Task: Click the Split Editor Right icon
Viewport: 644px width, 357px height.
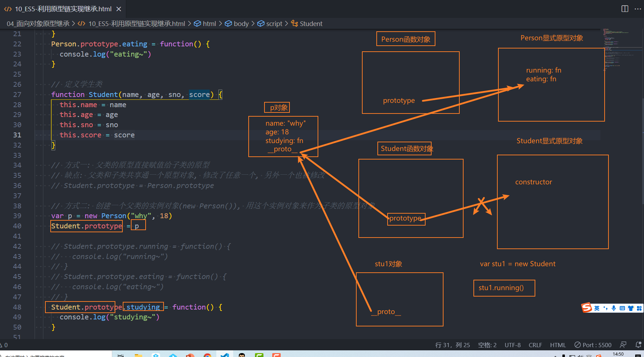Action: click(x=625, y=9)
